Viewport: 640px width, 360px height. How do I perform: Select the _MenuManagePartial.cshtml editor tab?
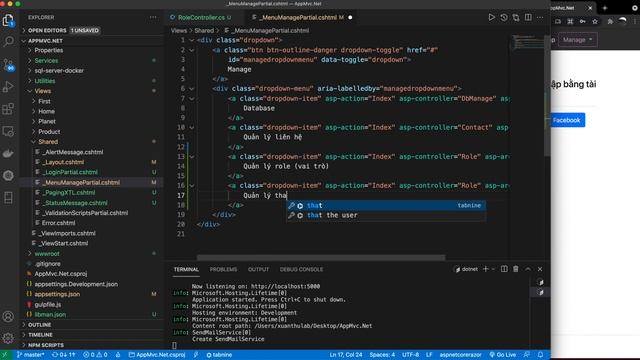(x=301, y=18)
